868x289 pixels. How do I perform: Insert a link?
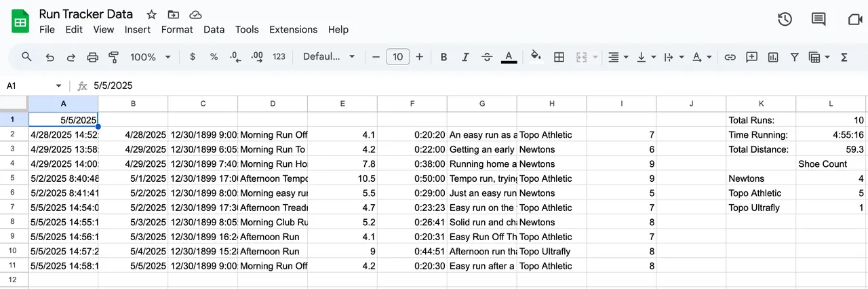point(730,57)
